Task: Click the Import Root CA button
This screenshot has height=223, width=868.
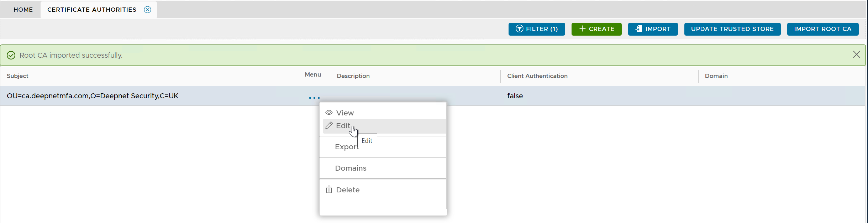Action: point(822,29)
